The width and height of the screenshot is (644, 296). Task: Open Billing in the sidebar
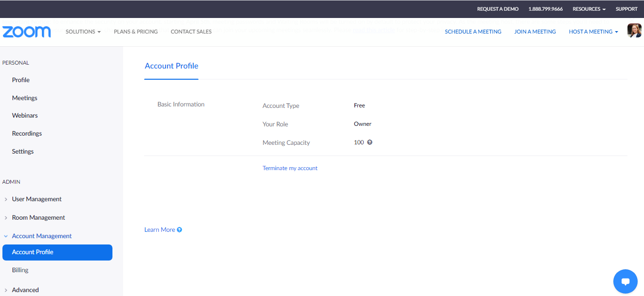(20, 270)
